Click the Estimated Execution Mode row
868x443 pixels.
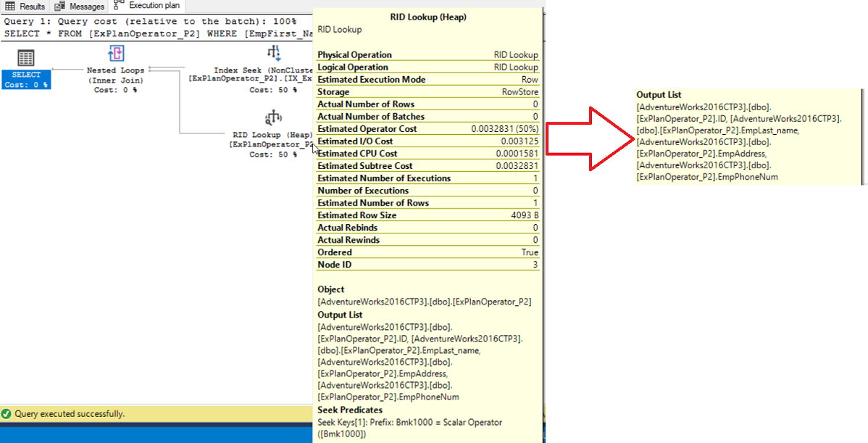[x=428, y=79]
